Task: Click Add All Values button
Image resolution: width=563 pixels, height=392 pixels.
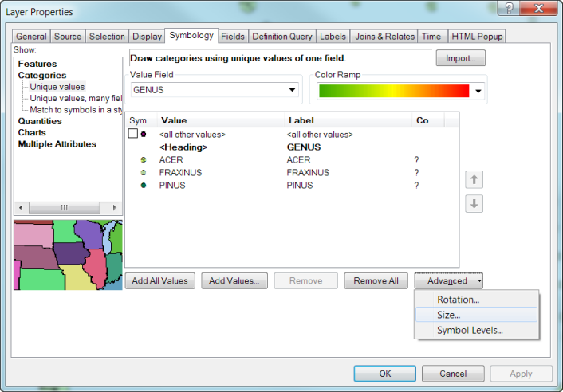Action: tap(159, 280)
